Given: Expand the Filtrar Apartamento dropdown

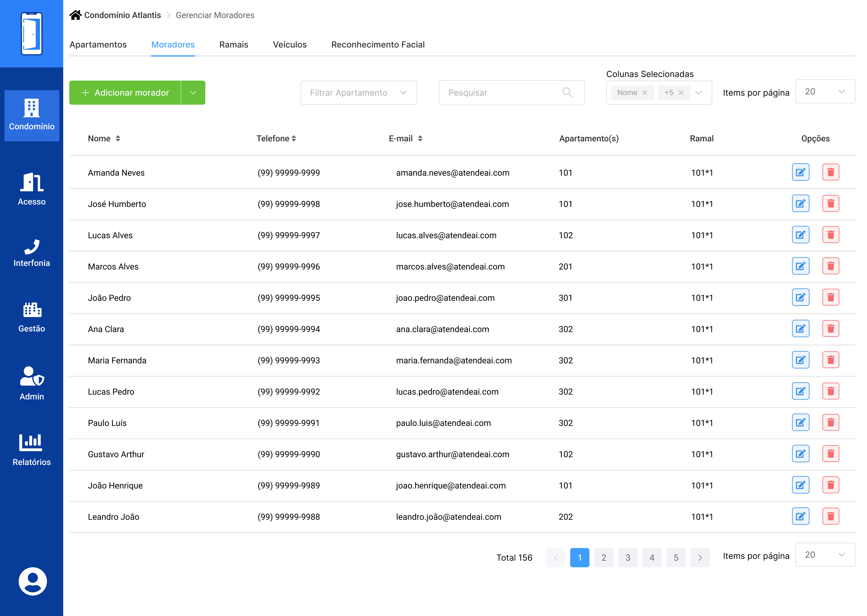Looking at the screenshot, I should point(358,93).
